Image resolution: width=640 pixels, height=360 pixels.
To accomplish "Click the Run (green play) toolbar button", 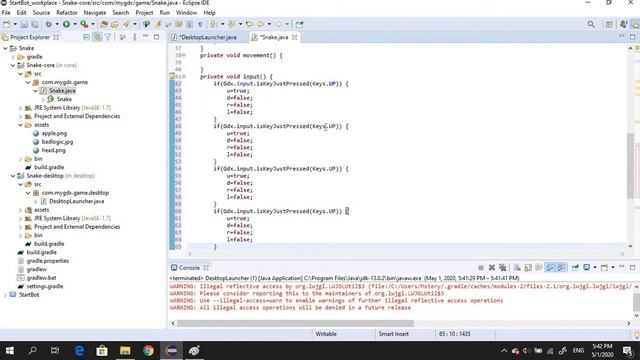I will (66, 24).
